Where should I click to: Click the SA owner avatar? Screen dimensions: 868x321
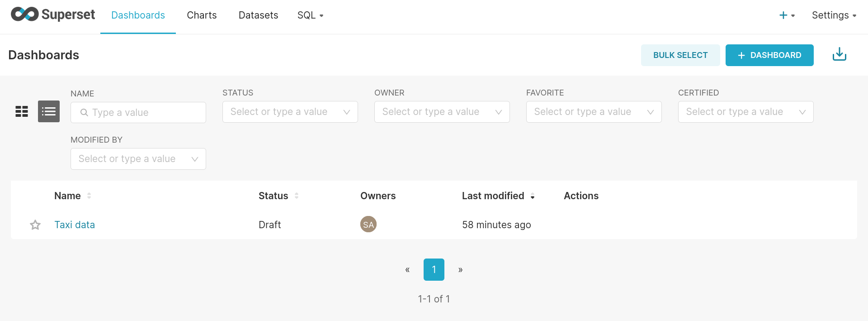pyautogui.click(x=368, y=224)
